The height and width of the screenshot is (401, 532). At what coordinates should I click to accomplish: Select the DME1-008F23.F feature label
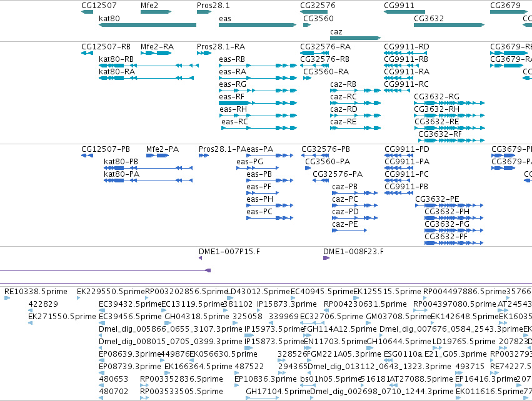354,252
